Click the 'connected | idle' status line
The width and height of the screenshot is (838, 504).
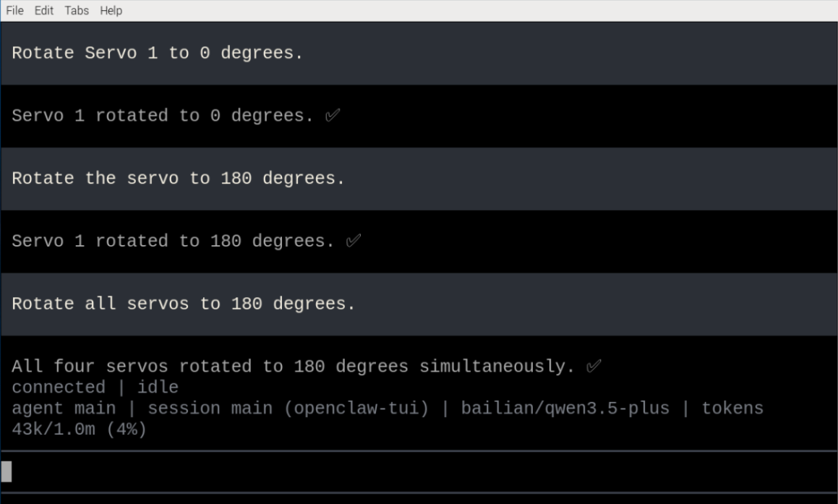click(95, 387)
